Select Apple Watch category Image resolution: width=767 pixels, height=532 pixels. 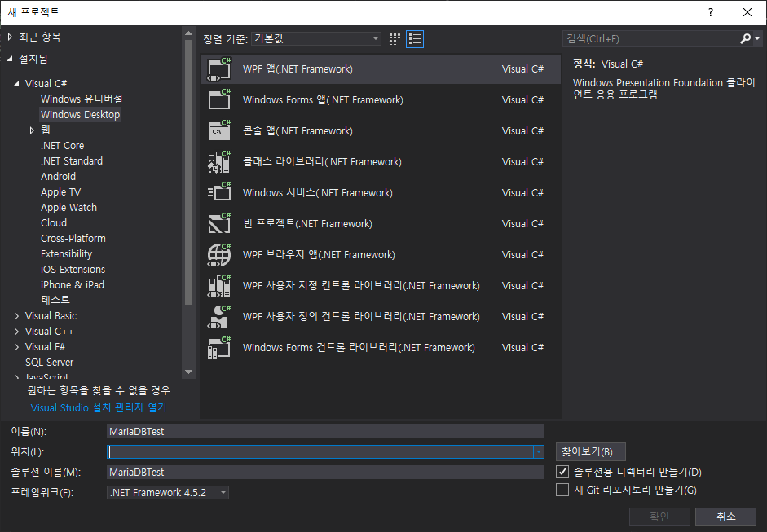[68, 207]
